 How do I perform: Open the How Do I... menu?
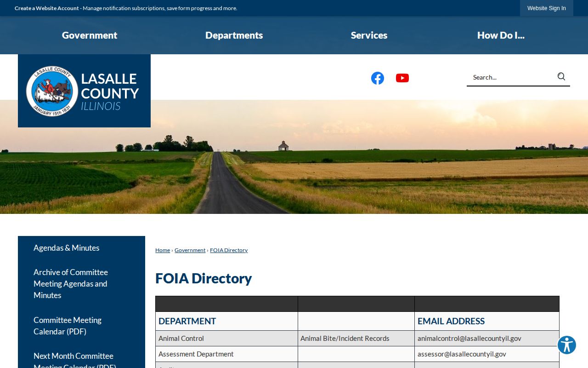point(501,35)
